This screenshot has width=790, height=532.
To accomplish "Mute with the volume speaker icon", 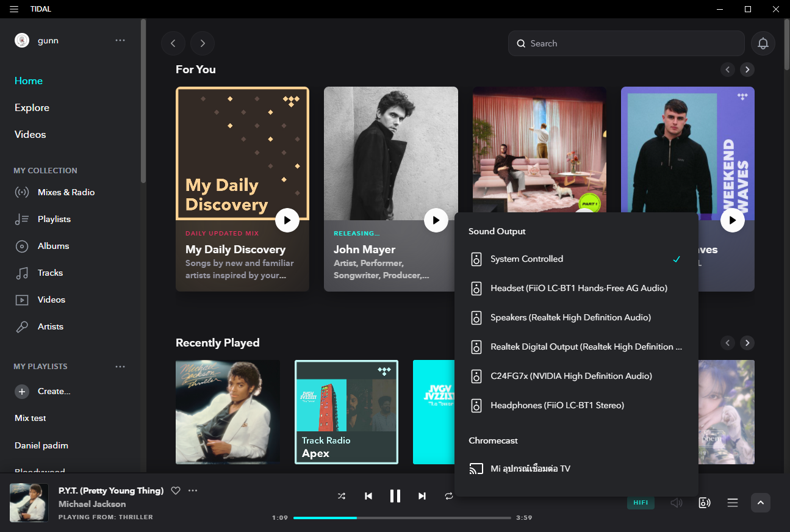I will pyautogui.click(x=676, y=503).
